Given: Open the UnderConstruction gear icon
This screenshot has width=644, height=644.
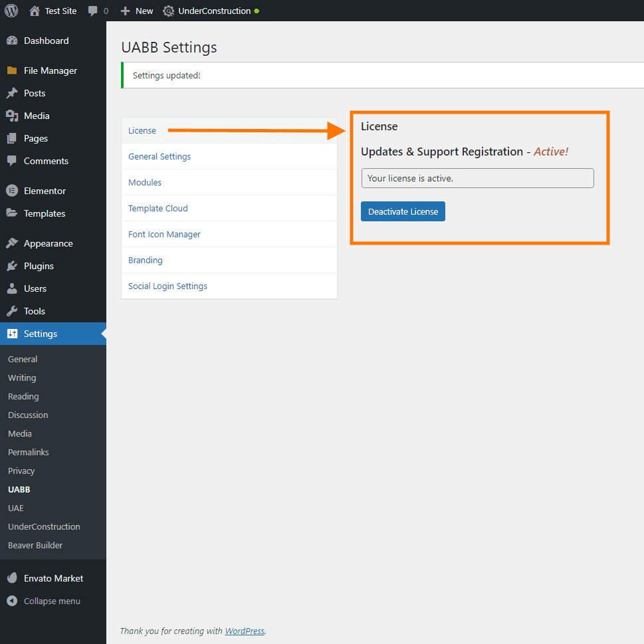Looking at the screenshot, I should click(x=168, y=11).
